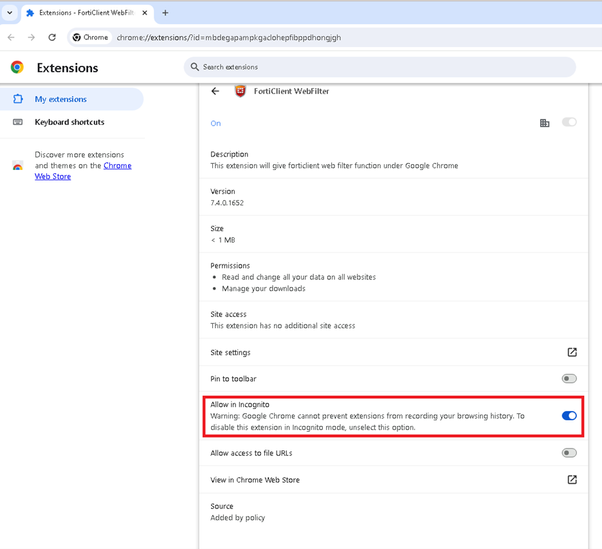Image resolution: width=602 pixels, height=549 pixels.
Task: Click the puzzle piece tab favicon
Action: coord(30,13)
